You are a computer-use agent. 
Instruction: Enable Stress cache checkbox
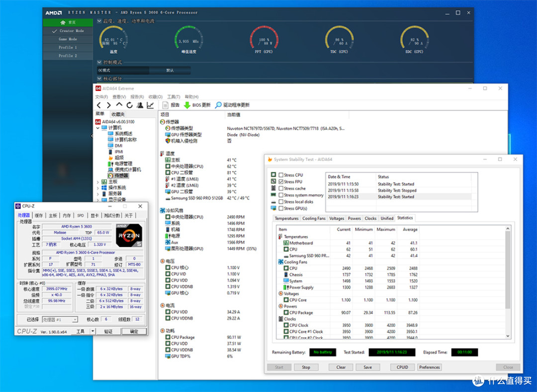pyautogui.click(x=281, y=188)
